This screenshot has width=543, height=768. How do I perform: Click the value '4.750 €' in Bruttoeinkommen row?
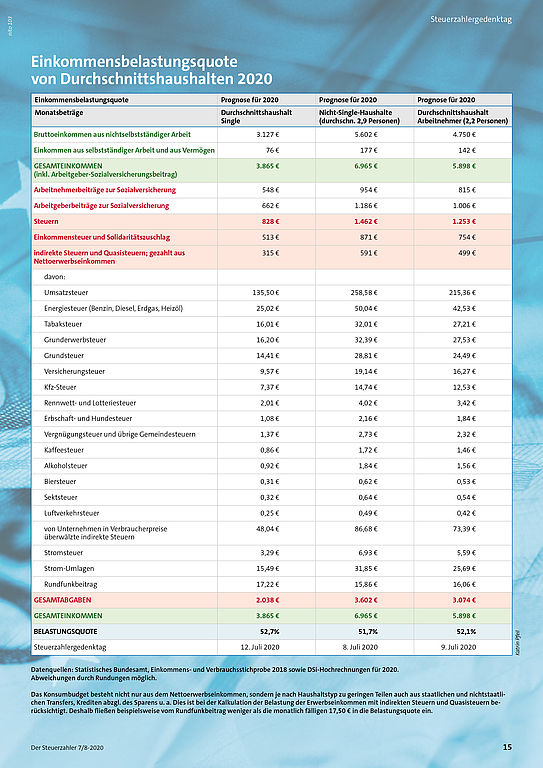[465, 134]
